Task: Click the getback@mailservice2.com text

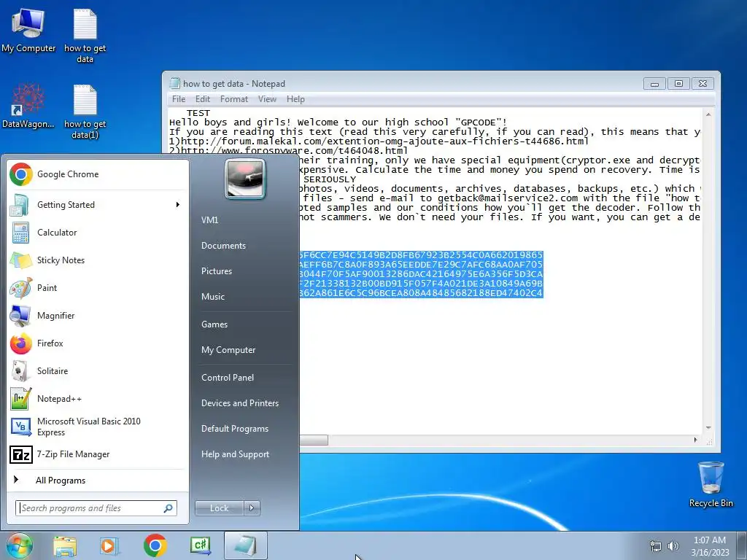Action: tap(508, 198)
